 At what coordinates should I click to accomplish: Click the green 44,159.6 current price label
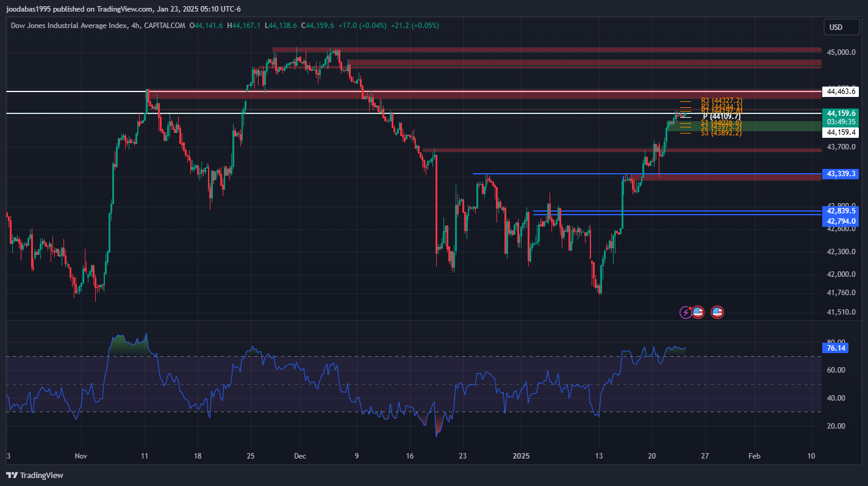840,113
